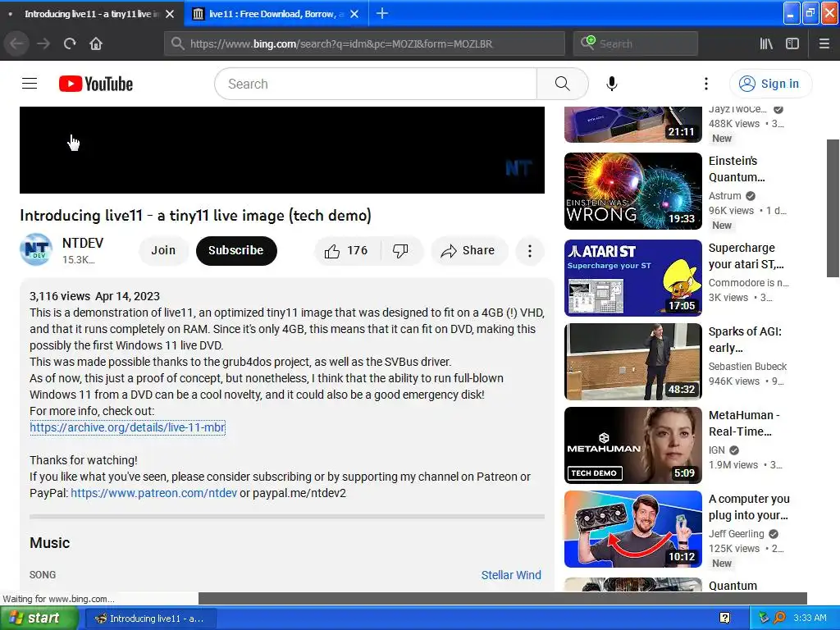This screenshot has width=840, height=630.
Task: Click the horizontal scrollbar at page bottom
Action: coord(503,598)
